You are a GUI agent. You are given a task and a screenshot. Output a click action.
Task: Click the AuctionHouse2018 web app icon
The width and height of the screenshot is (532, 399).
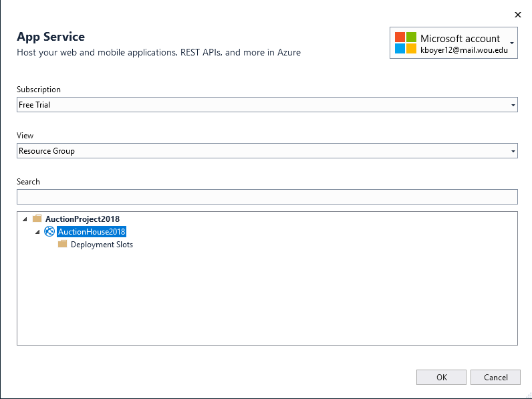[x=49, y=231]
